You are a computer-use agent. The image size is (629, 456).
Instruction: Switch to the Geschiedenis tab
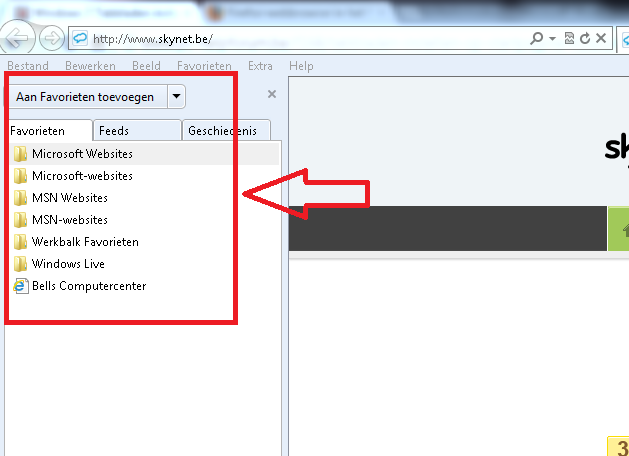click(226, 131)
